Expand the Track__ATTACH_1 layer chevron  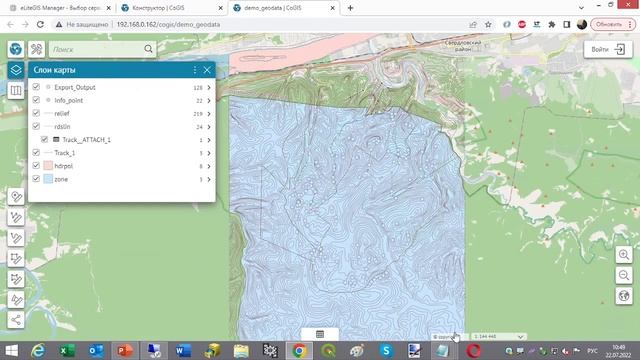click(209, 140)
